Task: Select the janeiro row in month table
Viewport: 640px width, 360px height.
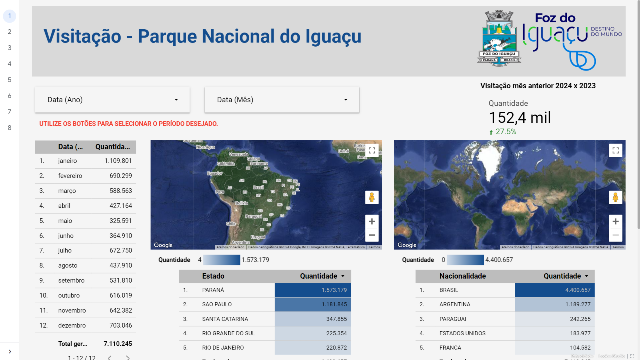Action: point(85,161)
